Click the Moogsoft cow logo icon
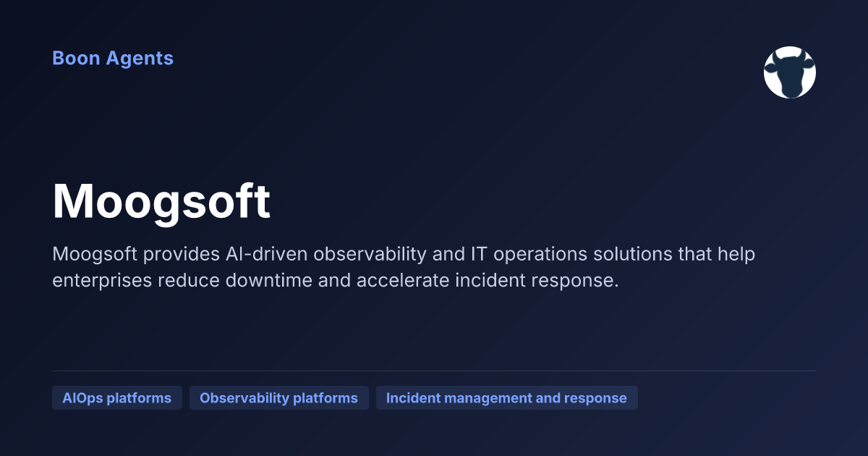The image size is (868, 456). (x=790, y=72)
